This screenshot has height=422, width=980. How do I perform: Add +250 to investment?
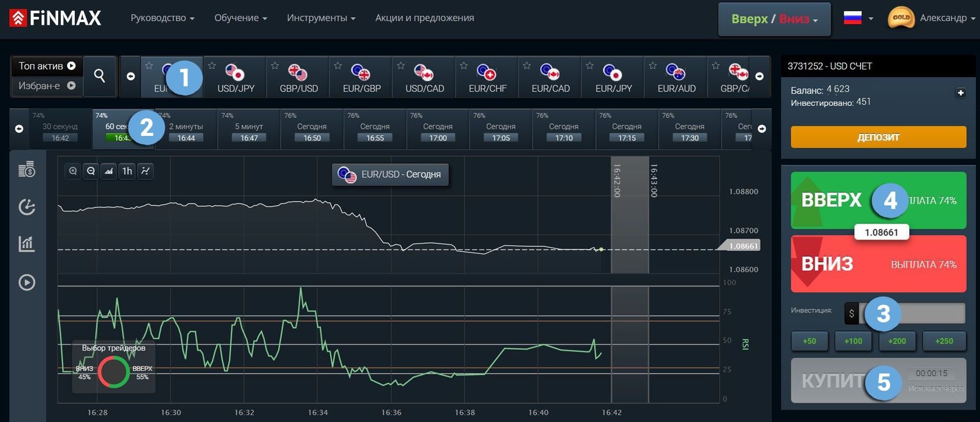tap(944, 341)
